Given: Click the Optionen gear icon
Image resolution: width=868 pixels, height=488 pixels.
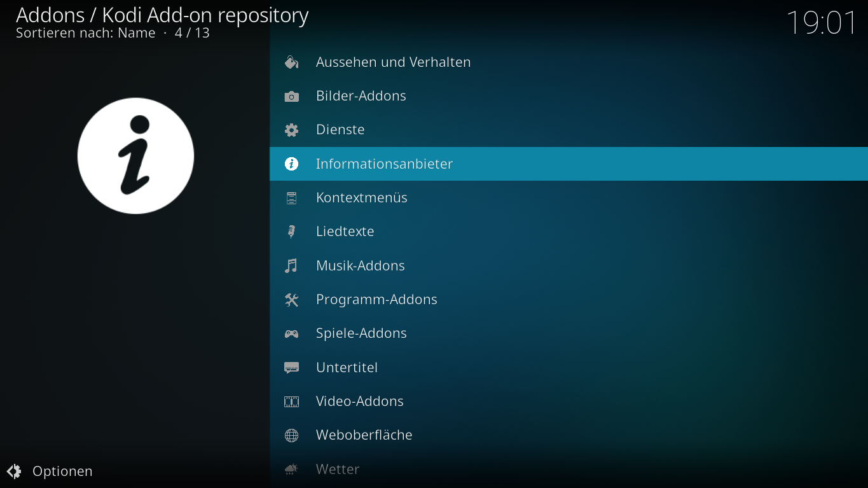Looking at the screenshot, I should [14, 471].
